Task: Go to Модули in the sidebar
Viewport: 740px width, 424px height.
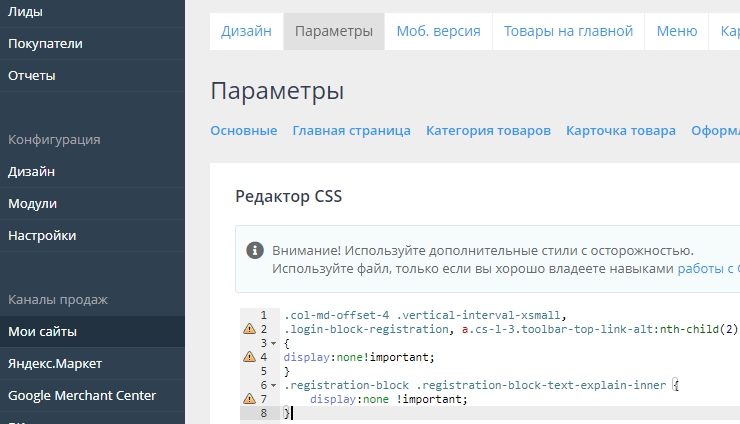Action: [32, 203]
